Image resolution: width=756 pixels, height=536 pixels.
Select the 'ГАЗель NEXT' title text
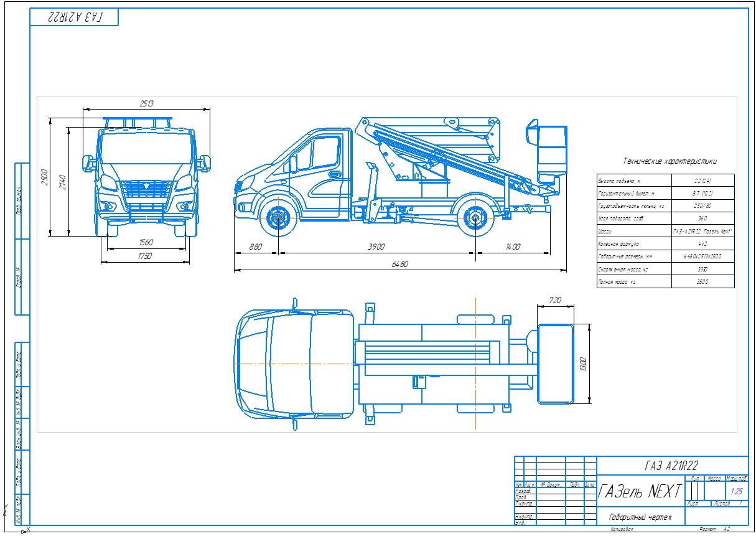click(x=640, y=492)
